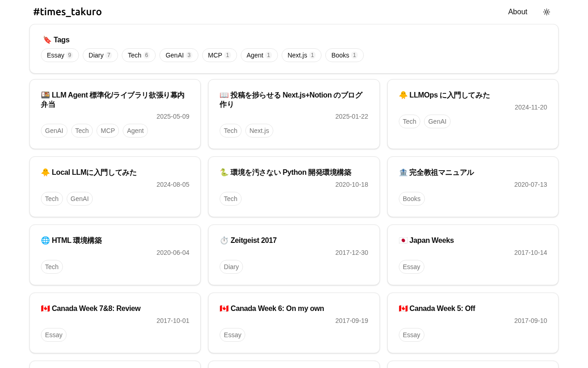Open the Local LLMに入門してみた post
Screen dimensions: 588x368
pyautogui.click(x=94, y=172)
